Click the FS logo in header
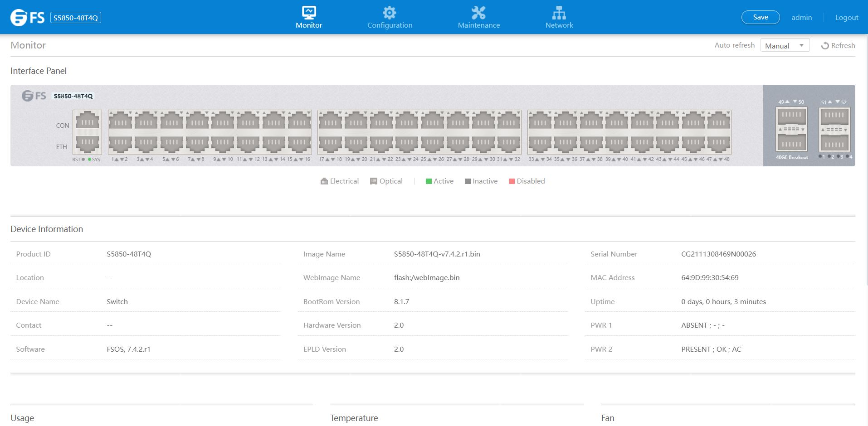 pyautogui.click(x=28, y=17)
